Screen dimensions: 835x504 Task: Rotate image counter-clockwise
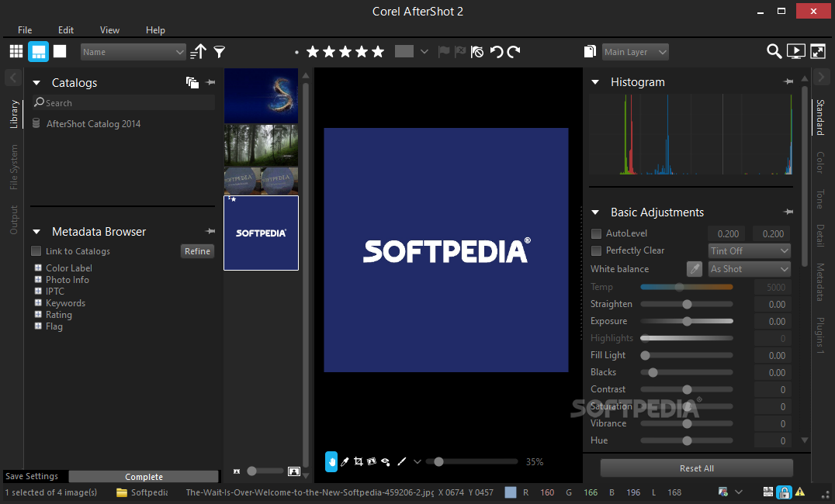click(497, 52)
